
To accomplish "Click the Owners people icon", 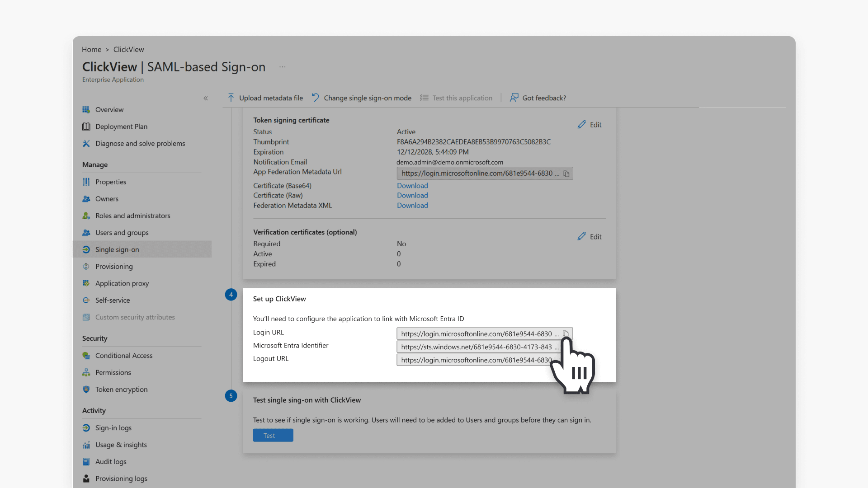I will (x=86, y=199).
